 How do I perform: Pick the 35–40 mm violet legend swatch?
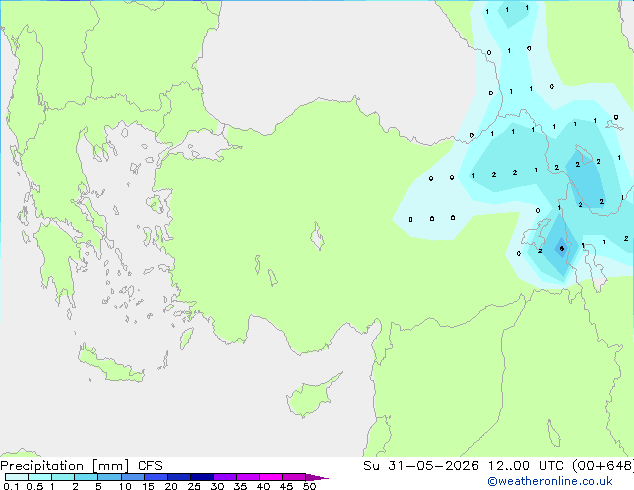[x=248, y=477]
